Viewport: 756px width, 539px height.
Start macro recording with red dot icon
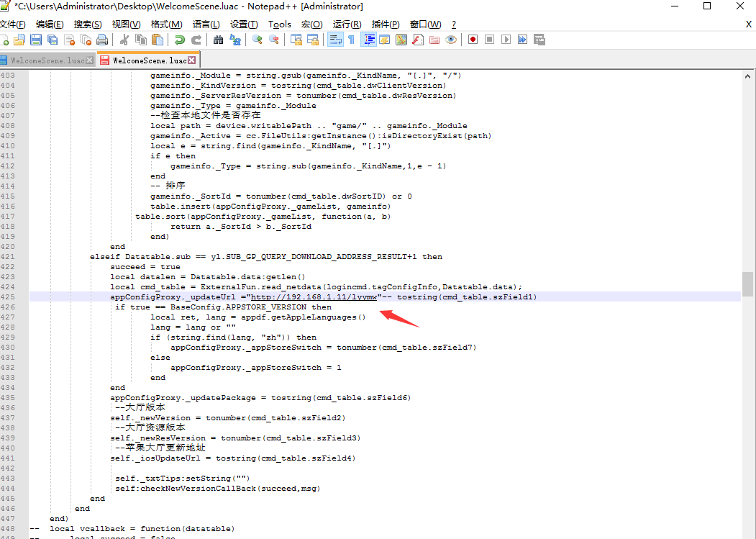click(x=473, y=40)
